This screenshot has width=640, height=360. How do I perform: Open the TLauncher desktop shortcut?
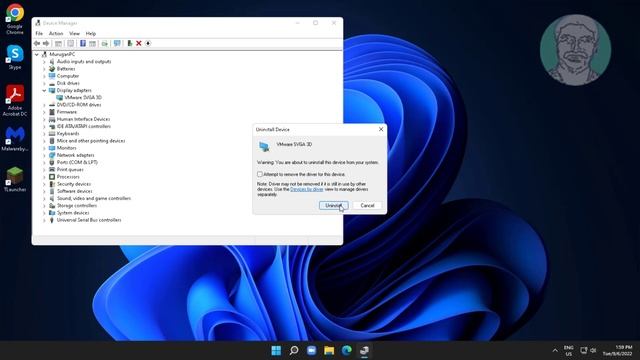click(15, 179)
